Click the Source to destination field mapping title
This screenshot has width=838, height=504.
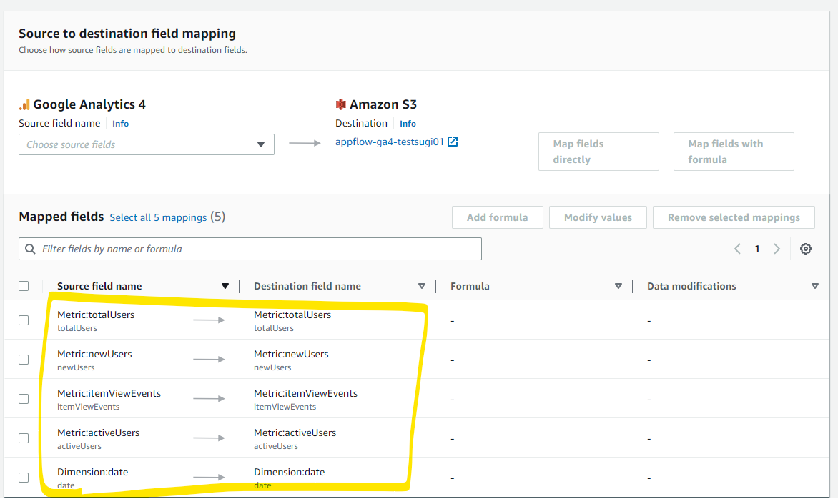(x=127, y=33)
